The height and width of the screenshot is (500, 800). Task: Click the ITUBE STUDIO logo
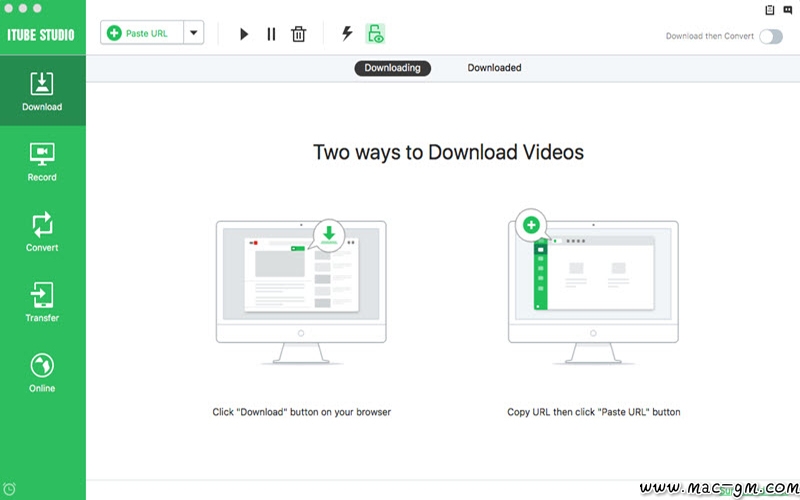(x=41, y=35)
